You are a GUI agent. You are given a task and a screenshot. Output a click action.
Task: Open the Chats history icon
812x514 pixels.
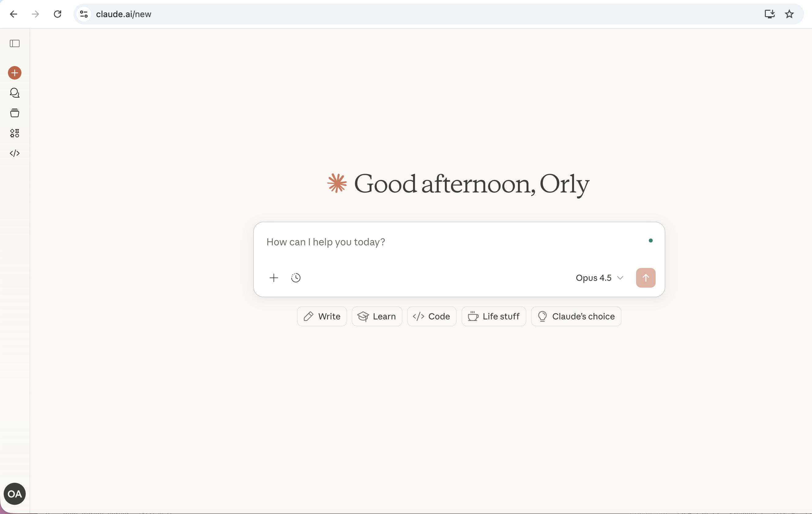click(14, 93)
